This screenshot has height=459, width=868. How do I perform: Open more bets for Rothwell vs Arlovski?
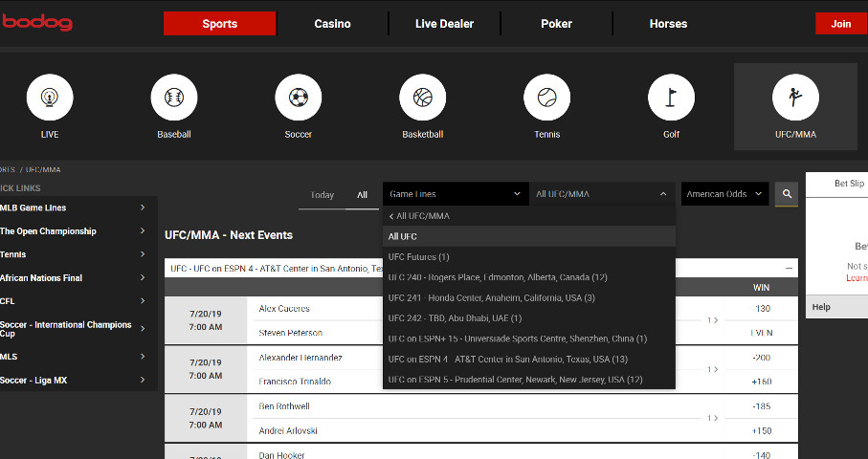(x=712, y=418)
